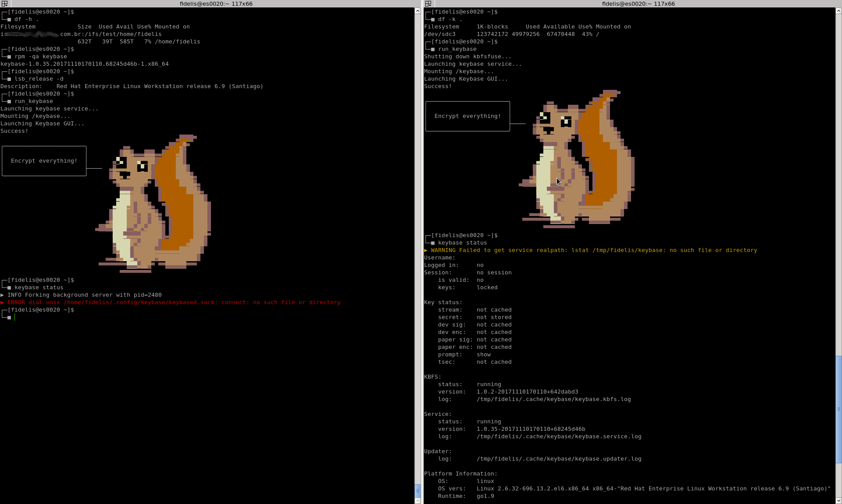This screenshot has width=842, height=504.
Task: Click the right terminal title bar text
Action: tap(638, 4)
